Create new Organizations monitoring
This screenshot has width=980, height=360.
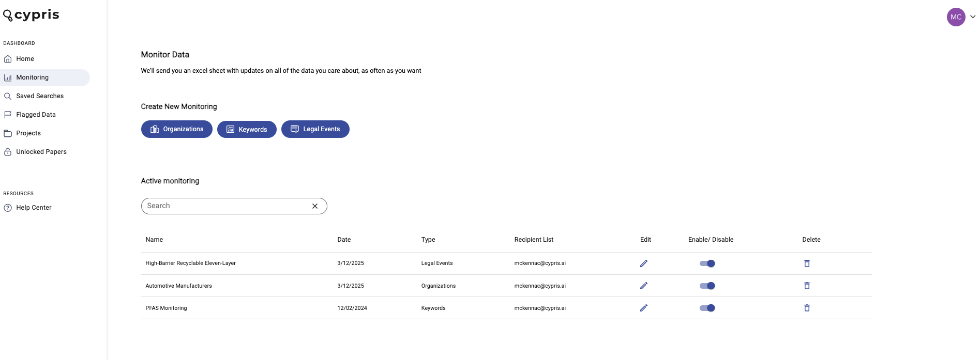coord(176,129)
